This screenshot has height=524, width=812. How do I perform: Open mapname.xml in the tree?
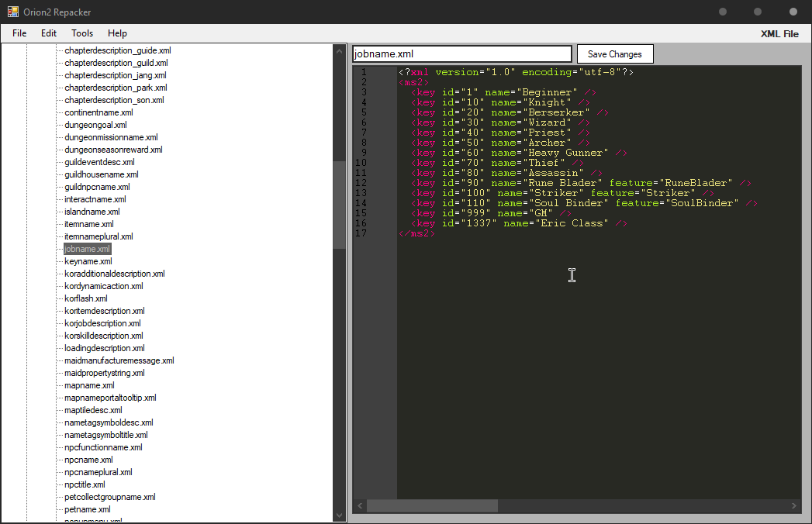(89, 386)
